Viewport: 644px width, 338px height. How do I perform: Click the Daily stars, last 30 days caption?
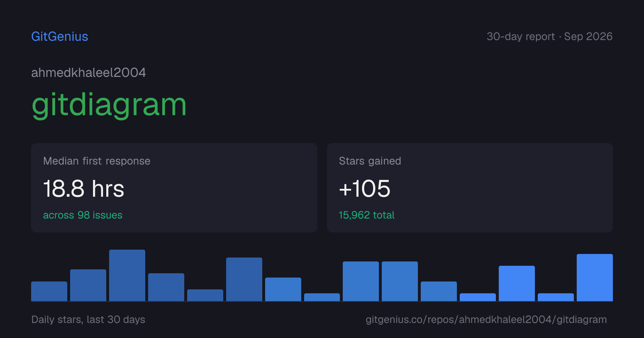[x=88, y=319]
